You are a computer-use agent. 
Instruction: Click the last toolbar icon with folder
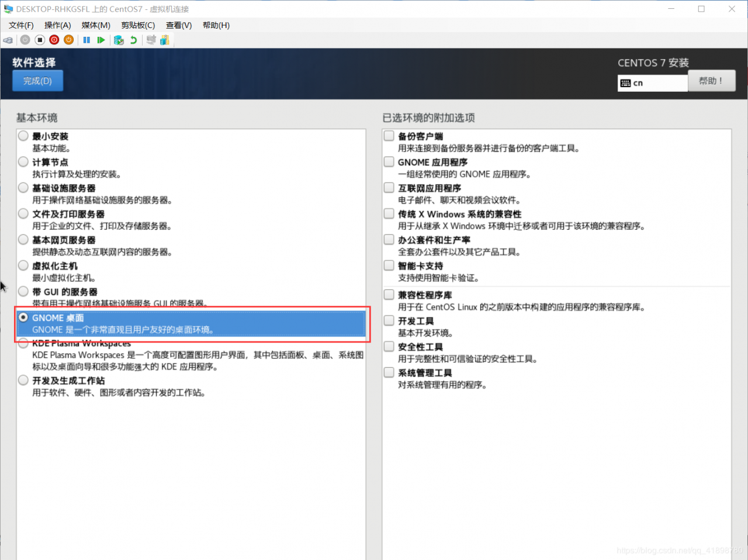click(x=165, y=40)
